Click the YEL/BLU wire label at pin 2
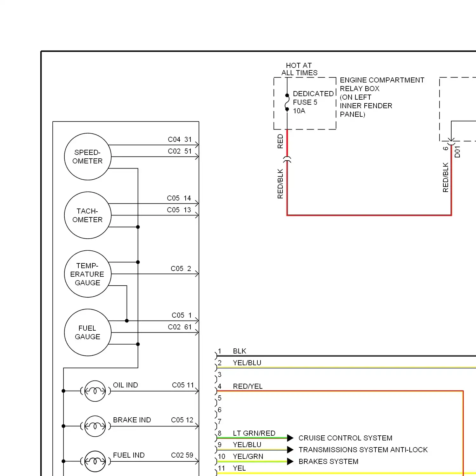This screenshot has width=476, height=476. [x=247, y=363]
